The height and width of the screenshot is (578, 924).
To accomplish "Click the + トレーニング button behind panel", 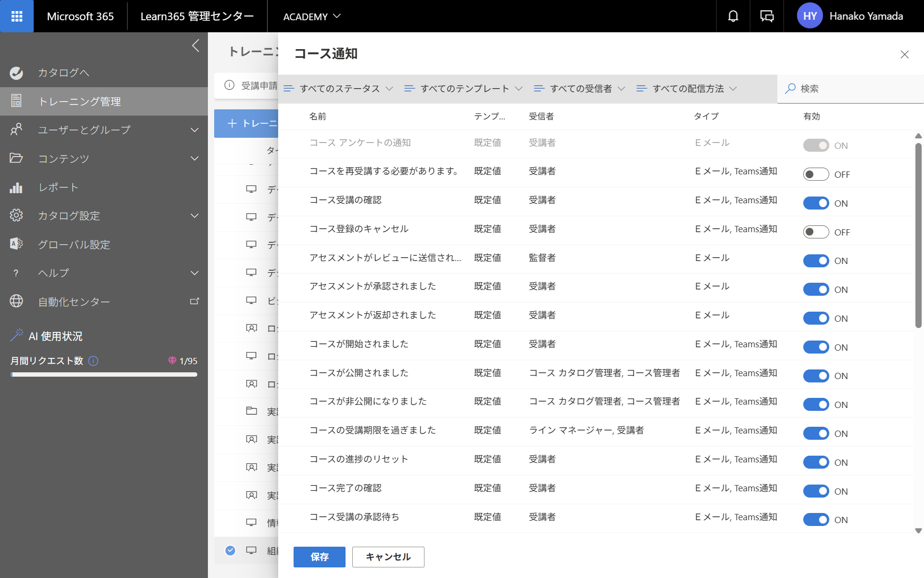I will pos(246,123).
